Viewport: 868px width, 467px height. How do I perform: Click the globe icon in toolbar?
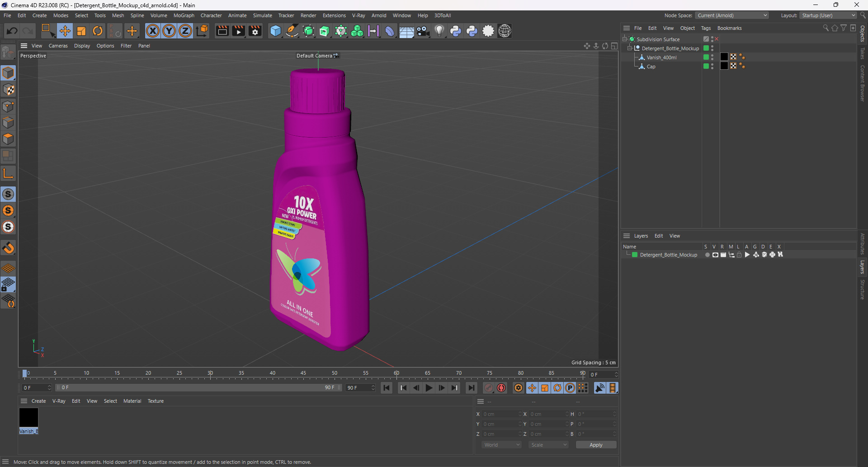click(x=505, y=31)
